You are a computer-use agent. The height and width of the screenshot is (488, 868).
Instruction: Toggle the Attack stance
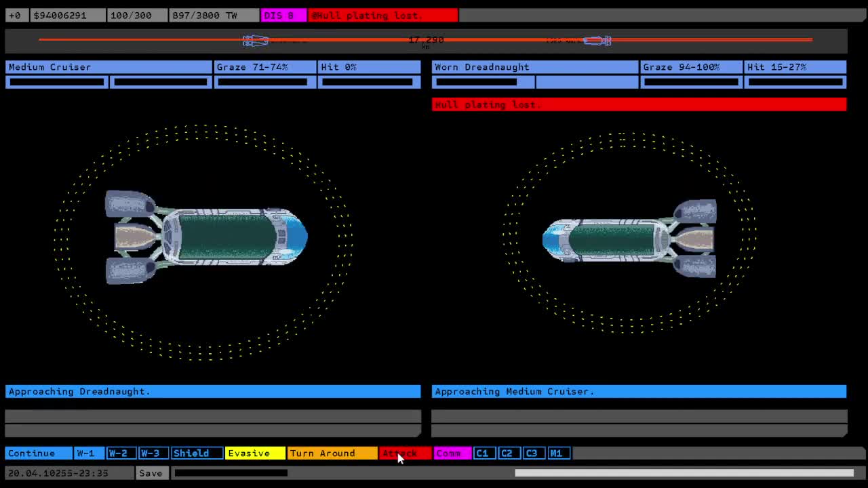405,453
